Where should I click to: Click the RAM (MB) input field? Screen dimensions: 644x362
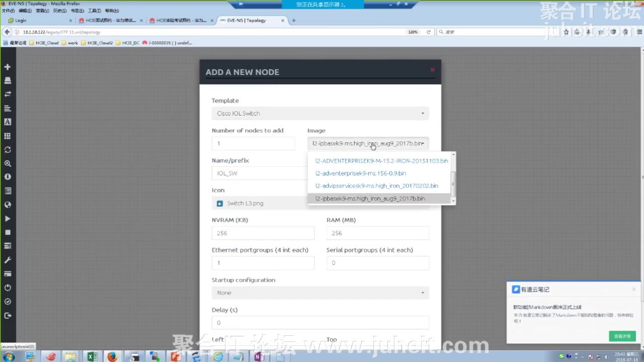[378, 233]
